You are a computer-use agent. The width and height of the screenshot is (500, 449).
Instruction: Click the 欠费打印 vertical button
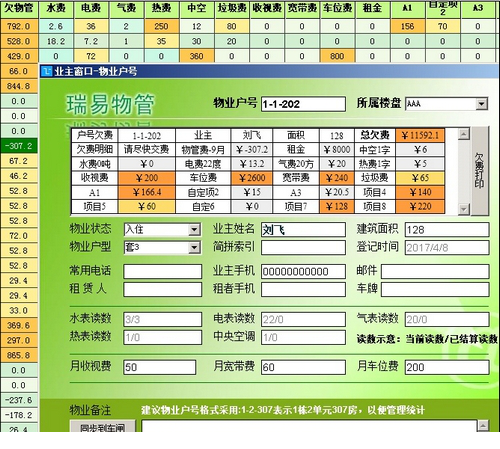pyautogui.click(x=480, y=171)
